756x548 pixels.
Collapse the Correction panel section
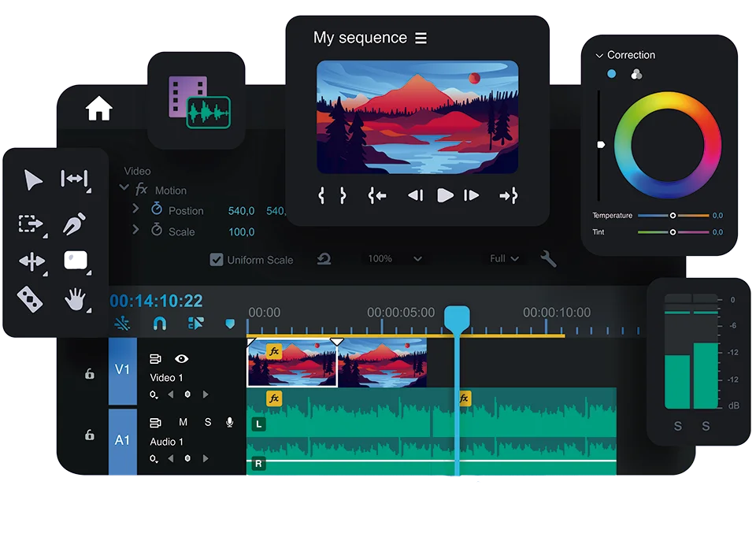click(599, 56)
